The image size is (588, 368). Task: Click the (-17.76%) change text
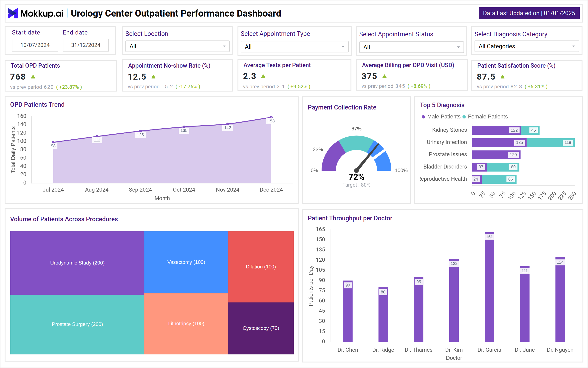point(188,86)
